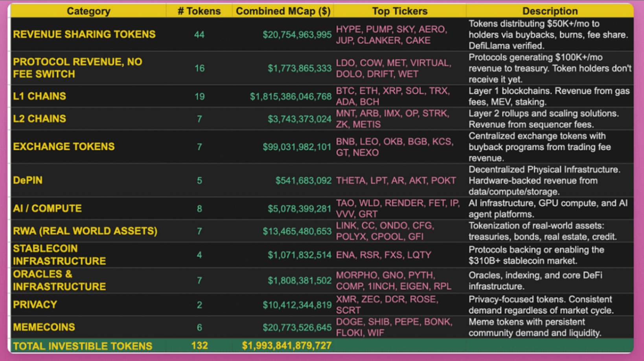Select the DePIN top tickers cell

[396, 181]
